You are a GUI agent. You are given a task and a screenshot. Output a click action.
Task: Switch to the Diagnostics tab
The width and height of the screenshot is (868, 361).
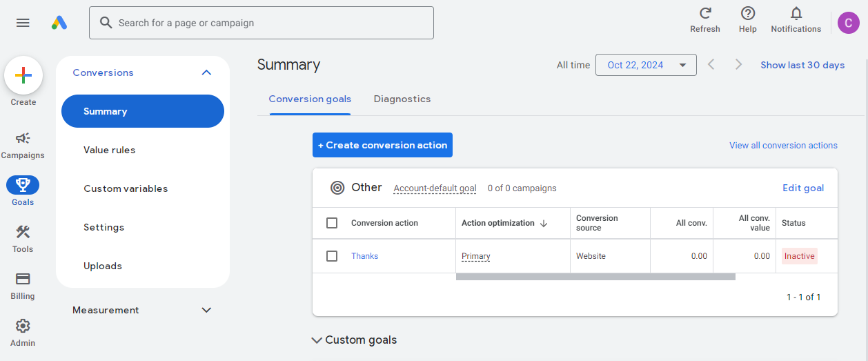pos(402,99)
